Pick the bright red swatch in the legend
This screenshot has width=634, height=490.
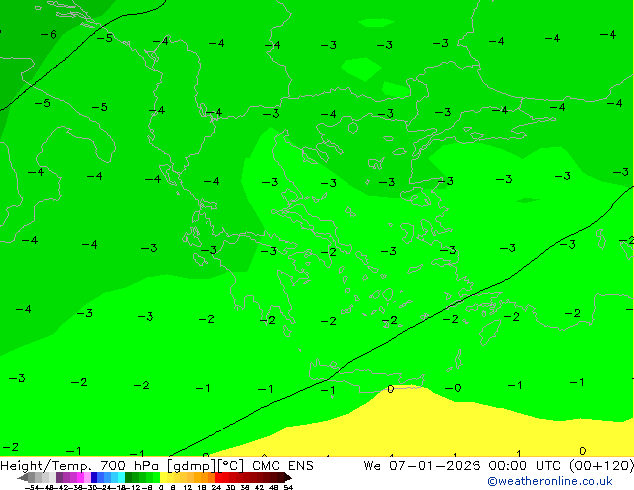218,478
